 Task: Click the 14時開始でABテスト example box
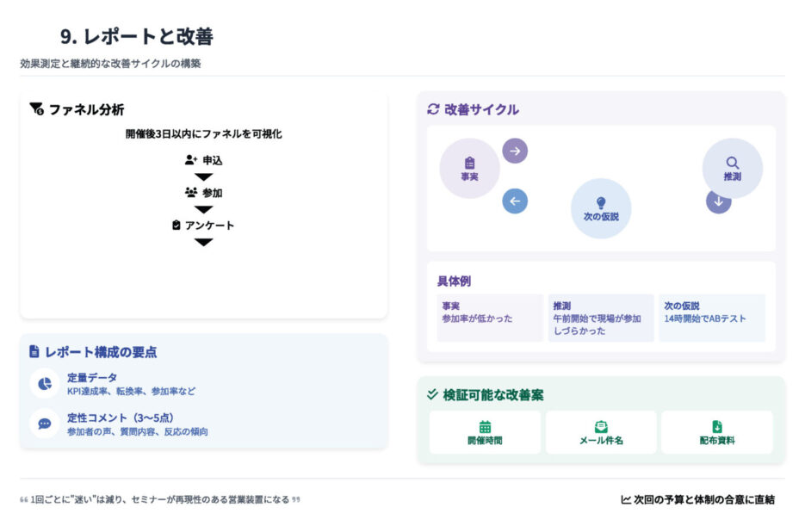click(x=711, y=318)
